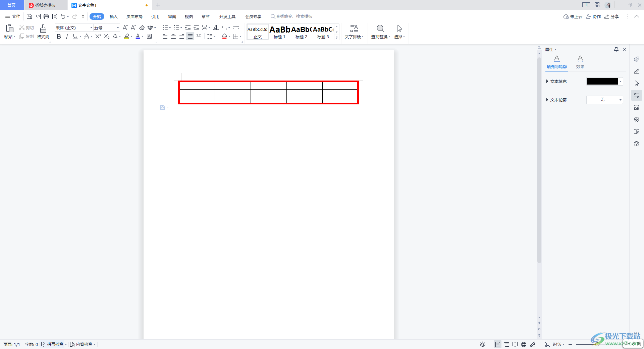Toggle Underline formatting
Viewport: 644px width, 349px height.
75,36
